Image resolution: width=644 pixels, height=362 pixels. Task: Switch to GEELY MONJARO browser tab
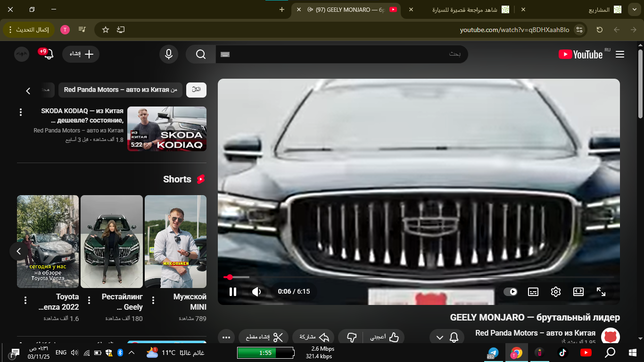click(349, 9)
